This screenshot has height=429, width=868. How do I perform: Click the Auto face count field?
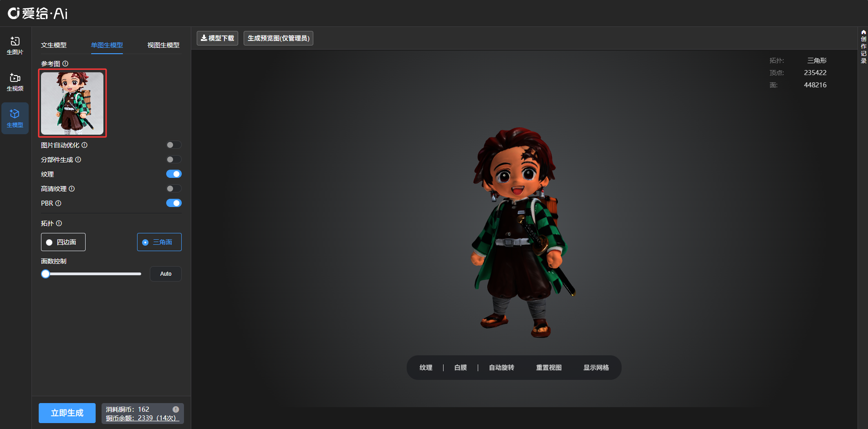point(166,274)
